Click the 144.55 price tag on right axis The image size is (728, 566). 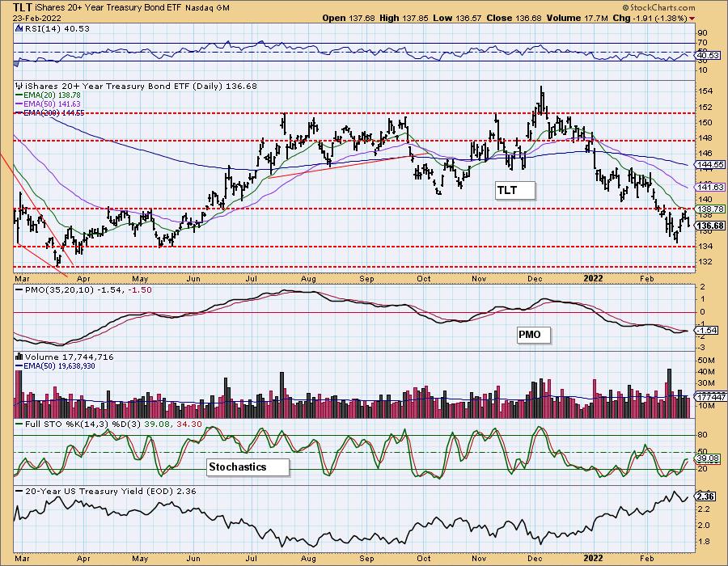[710, 165]
